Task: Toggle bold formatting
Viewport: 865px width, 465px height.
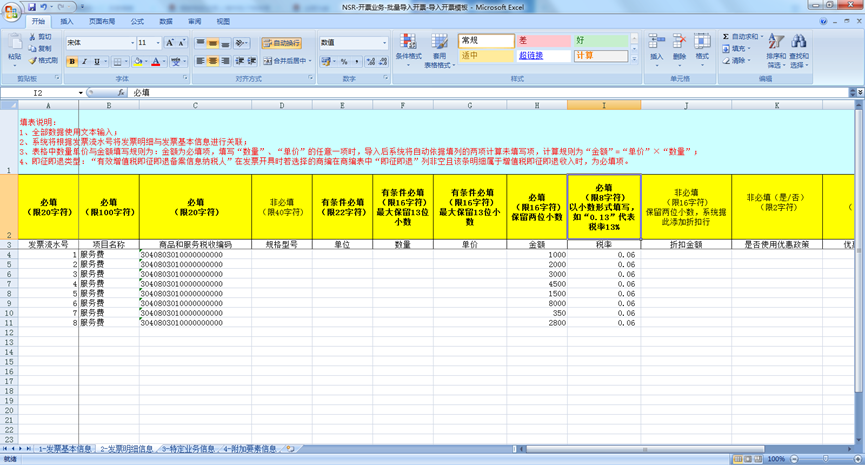Action: click(72, 61)
